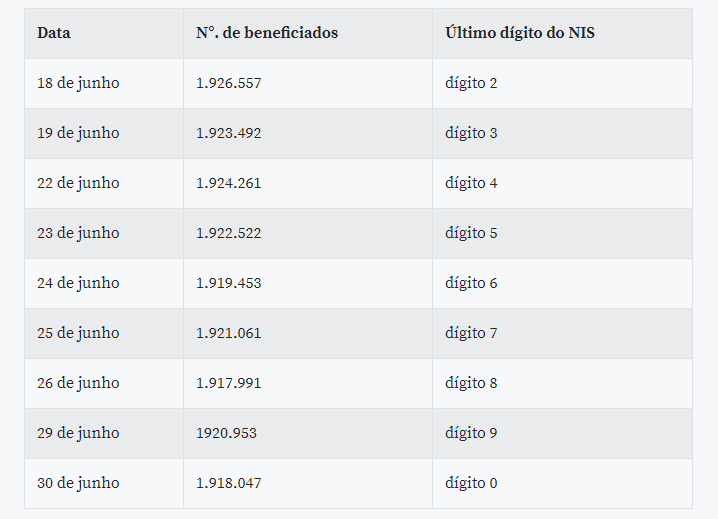Screen dimensions: 718x519
Task: Click the value 1.926.557
Action: [228, 83]
